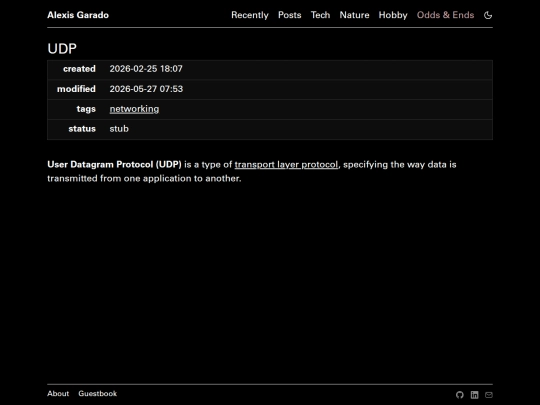
Task: Follow the networking tag link
Action: [x=134, y=109]
